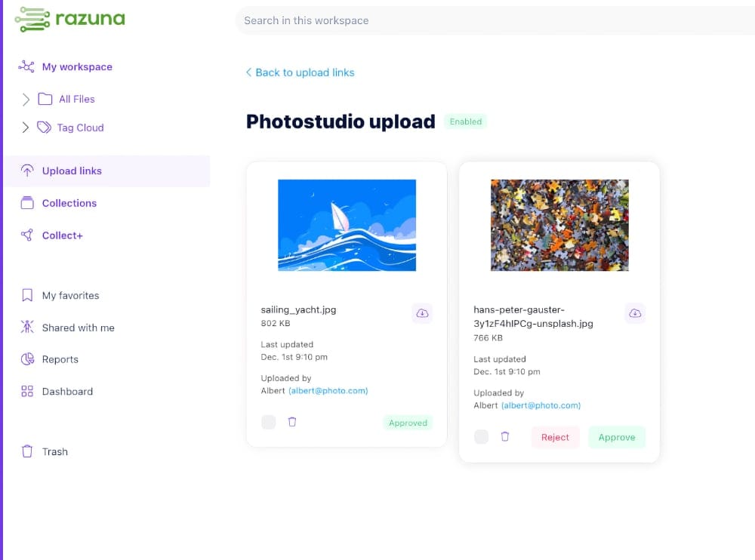The image size is (755, 560).
Task: Click the Enabled status badge
Action: click(x=465, y=122)
